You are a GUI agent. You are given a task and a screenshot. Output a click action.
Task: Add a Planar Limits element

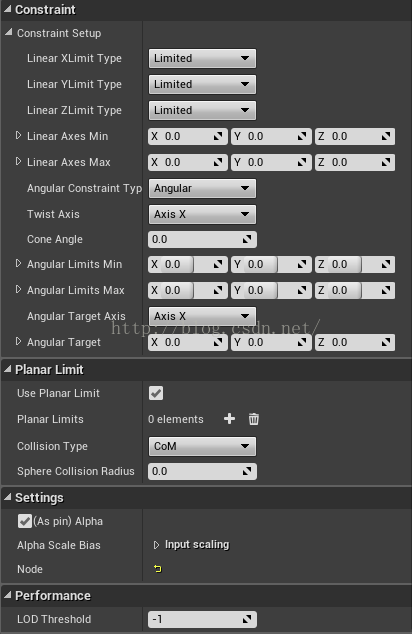pos(229,418)
